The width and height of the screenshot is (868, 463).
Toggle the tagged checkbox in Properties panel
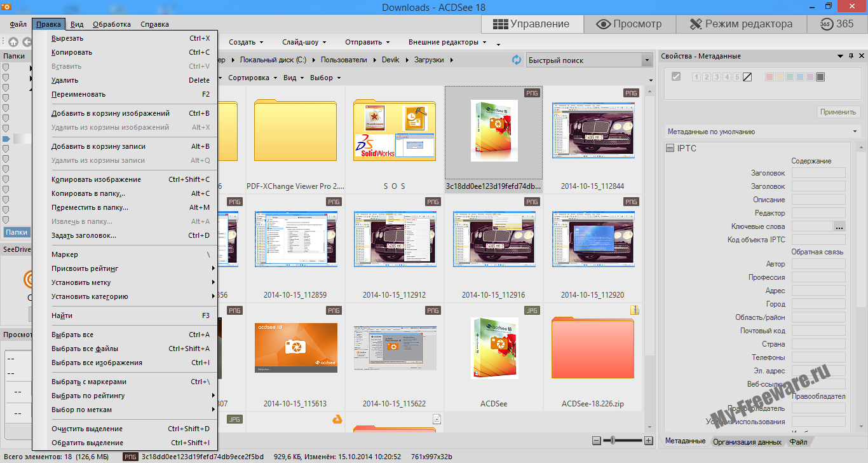point(676,77)
